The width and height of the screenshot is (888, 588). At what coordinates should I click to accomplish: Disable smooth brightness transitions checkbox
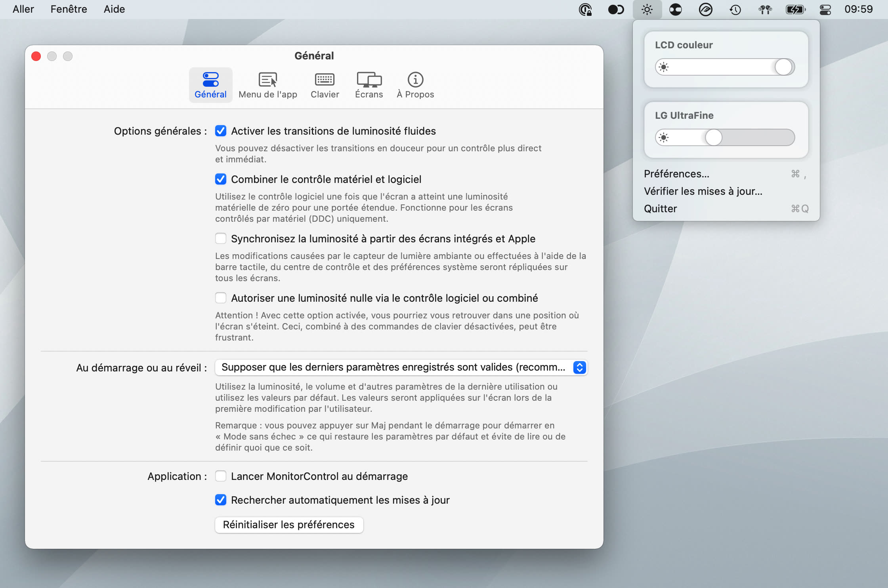click(221, 131)
